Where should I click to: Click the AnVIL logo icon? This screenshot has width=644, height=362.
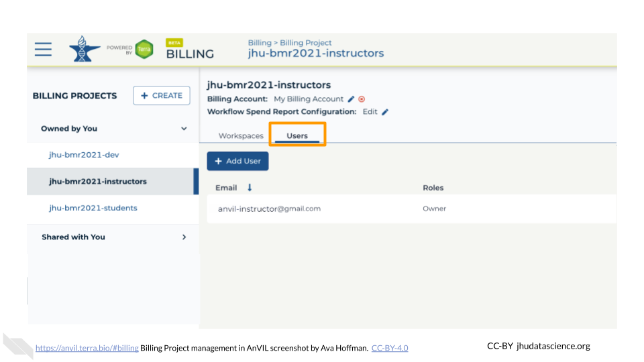pos(85,49)
